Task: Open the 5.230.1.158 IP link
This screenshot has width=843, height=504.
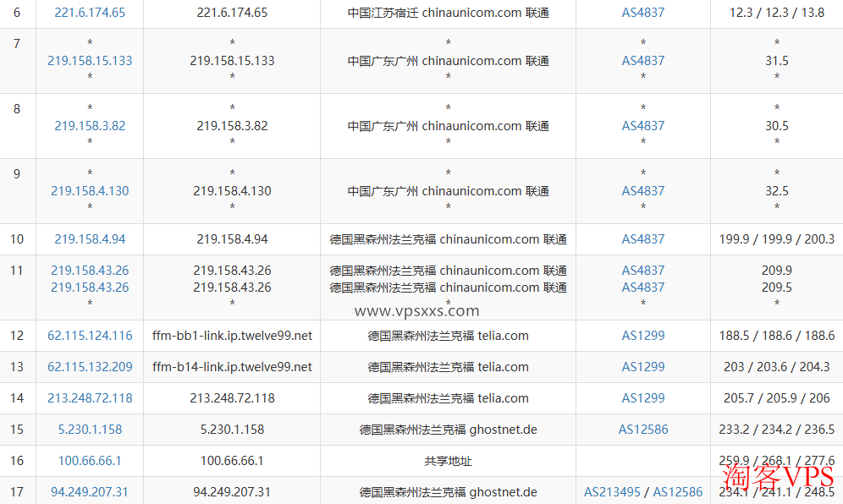Action: click(90, 430)
